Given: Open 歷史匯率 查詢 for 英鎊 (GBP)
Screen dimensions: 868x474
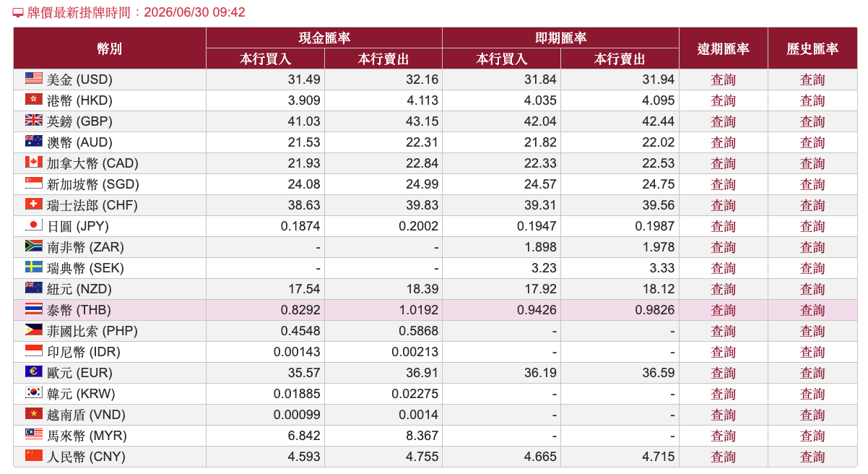Looking at the screenshot, I should coord(812,121).
